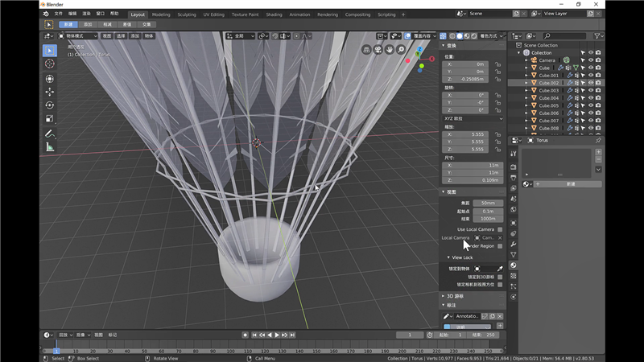Image resolution: width=644 pixels, height=362 pixels.
Task: Select the 3D Cursor tool
Action: coord(50,64)
